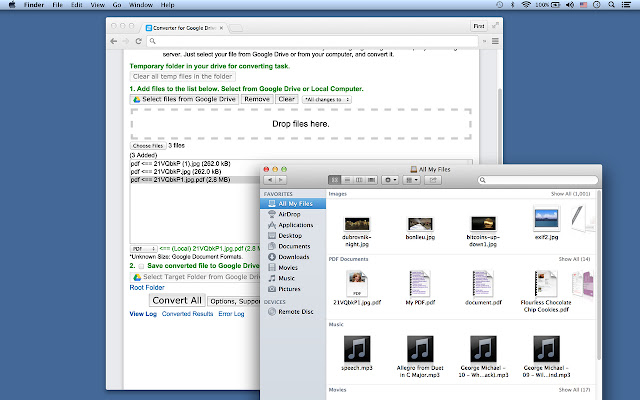Image resolution: width=640 pixels, height=400 pixels.
Task: Switch Finder to list view
Action: (x=347, y=180)
